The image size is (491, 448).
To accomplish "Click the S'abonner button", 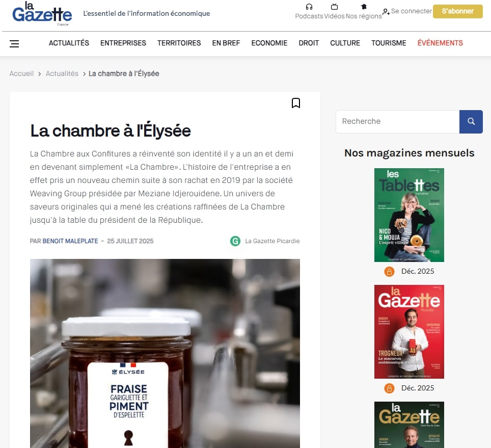I will [457, 11].
